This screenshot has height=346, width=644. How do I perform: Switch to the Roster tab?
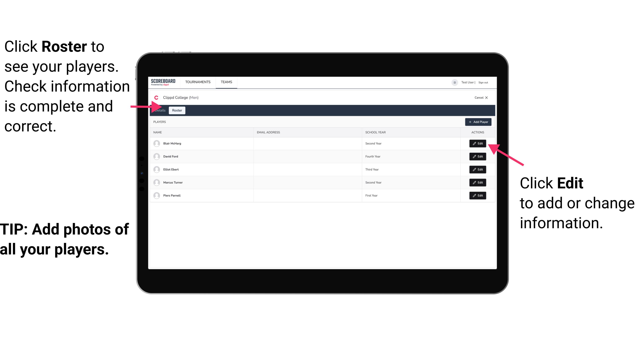tap(177, 110)
